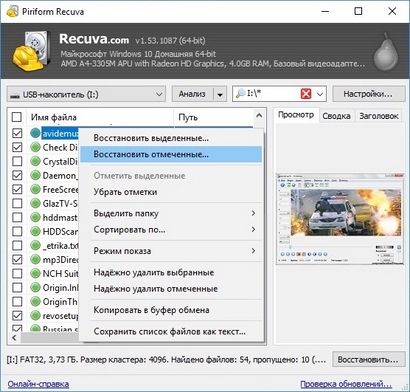The width and height of the screenshot is (410, 392).
Task: Uncheck the mp3Direc file checkbox
Action: coord(17,259)
